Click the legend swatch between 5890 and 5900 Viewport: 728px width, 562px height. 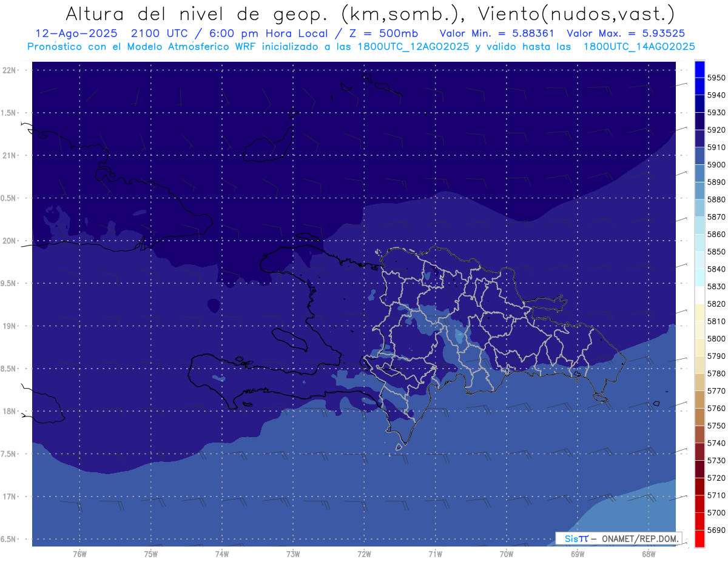click(699, 173)
